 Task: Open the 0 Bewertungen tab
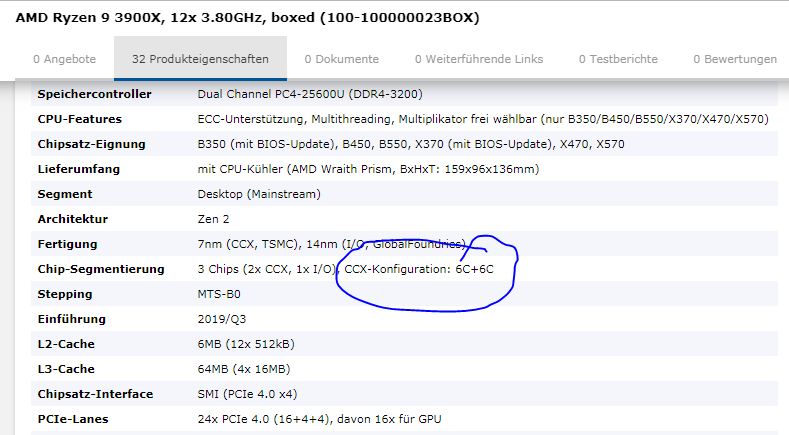pos(735,59)
